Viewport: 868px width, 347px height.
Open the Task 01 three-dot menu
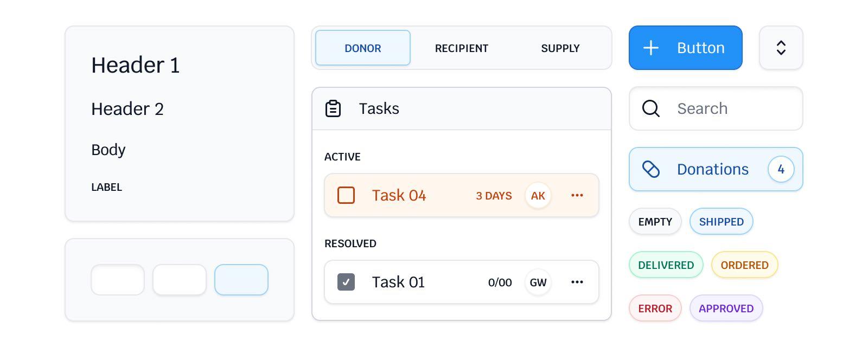577,282
